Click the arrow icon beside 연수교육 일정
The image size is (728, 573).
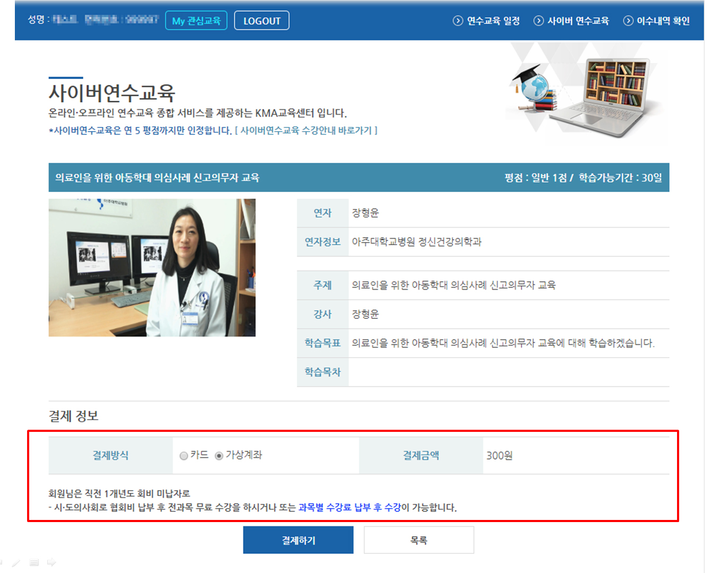[458, 21]
